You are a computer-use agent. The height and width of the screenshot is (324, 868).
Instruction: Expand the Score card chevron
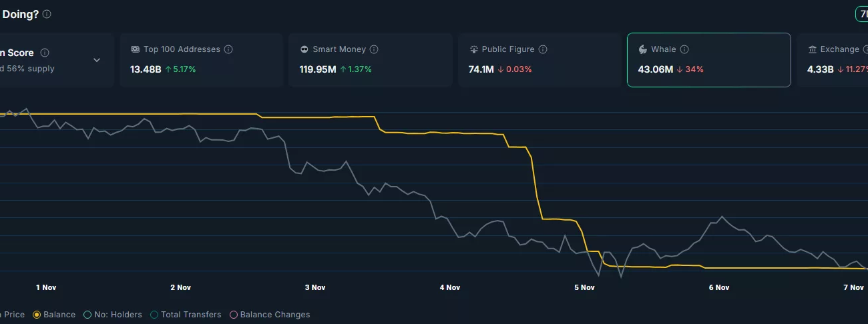(x=97, y=60)
